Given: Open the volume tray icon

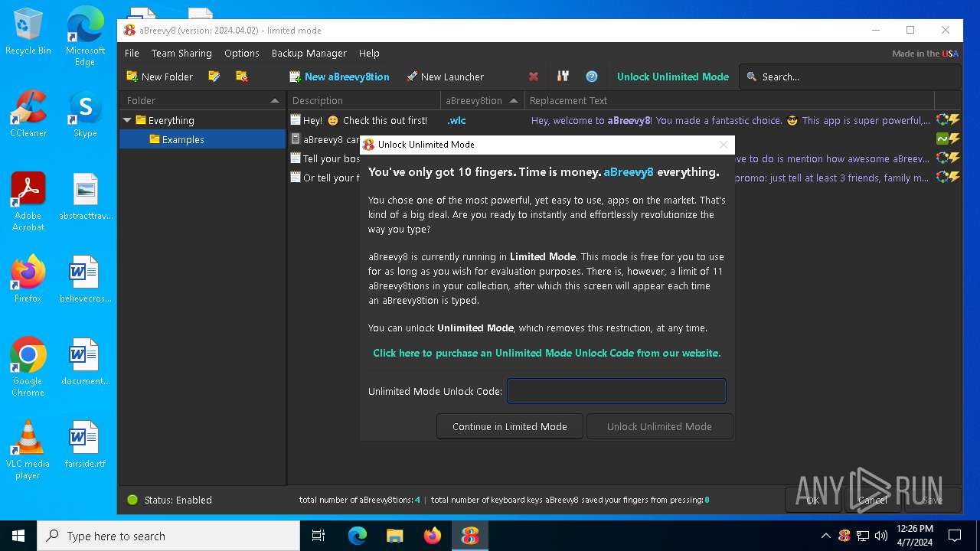Looking at the screenshot, I should 881,536.
